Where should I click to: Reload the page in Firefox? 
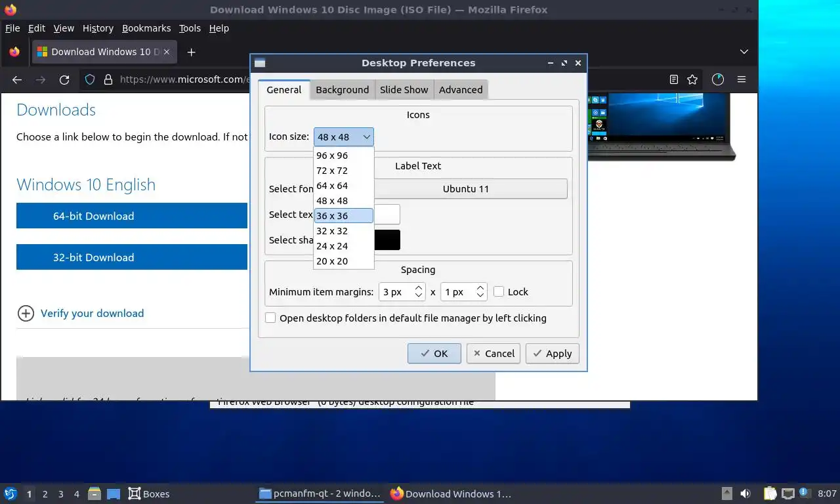tap(64, 79)
